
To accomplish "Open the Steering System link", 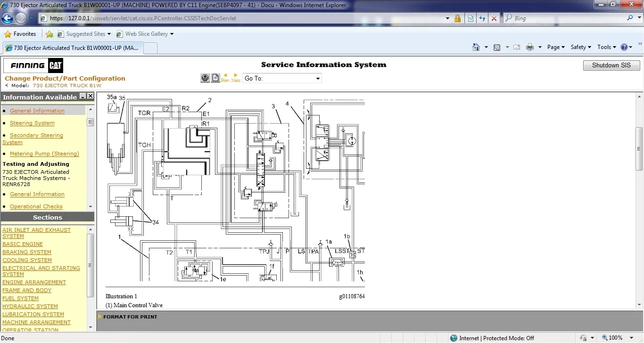I will click(x=32, y=123).
